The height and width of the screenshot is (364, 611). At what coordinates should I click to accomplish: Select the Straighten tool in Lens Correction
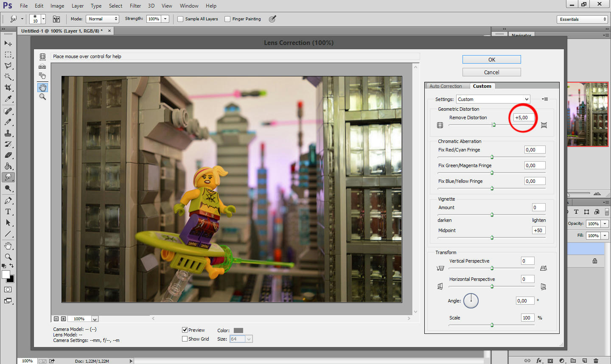click(x=42, y=66)
